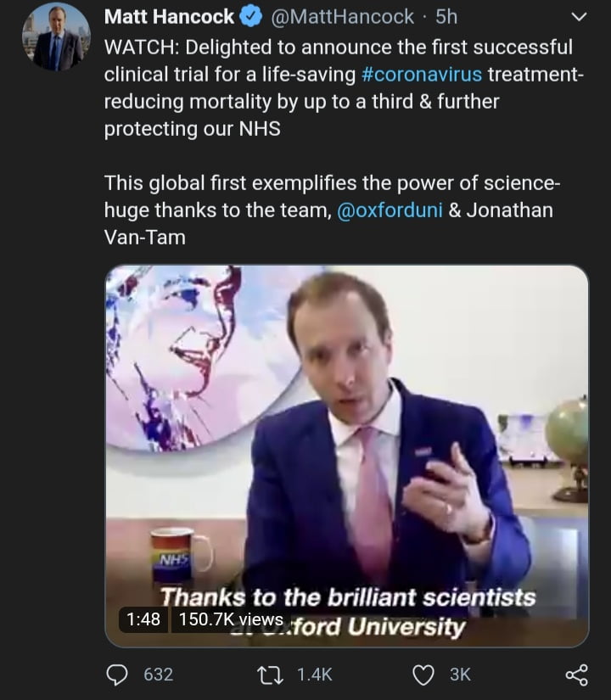
Task: Click the 150.7K views label
Action: (231, 619)
